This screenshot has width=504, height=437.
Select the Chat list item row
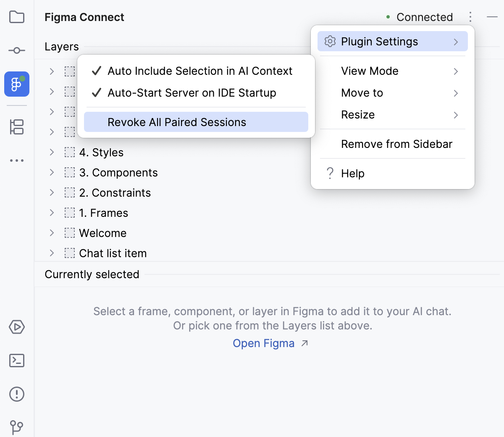(269, 253)
